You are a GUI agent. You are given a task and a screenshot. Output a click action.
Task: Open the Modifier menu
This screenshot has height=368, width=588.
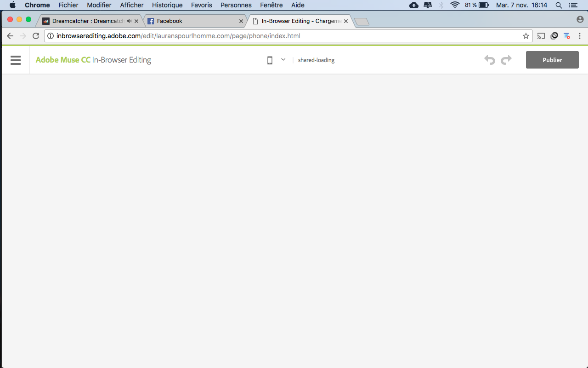click(99, 5)
